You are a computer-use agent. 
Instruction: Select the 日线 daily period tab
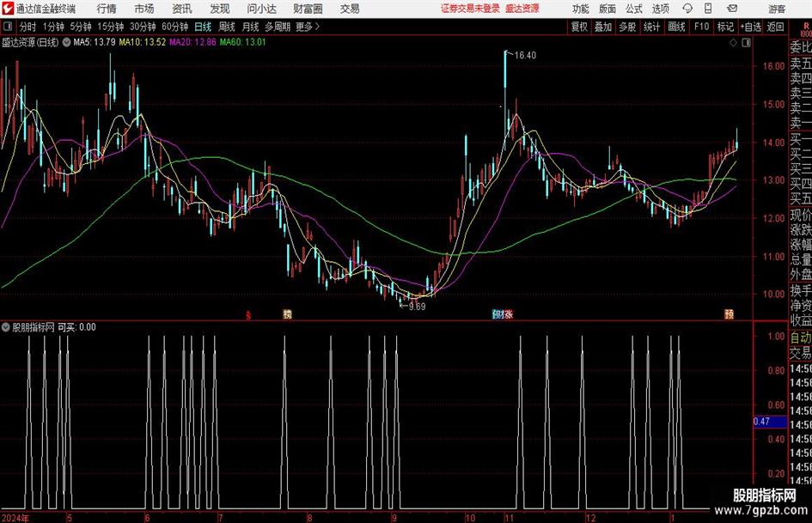click(x=203, y=27)
